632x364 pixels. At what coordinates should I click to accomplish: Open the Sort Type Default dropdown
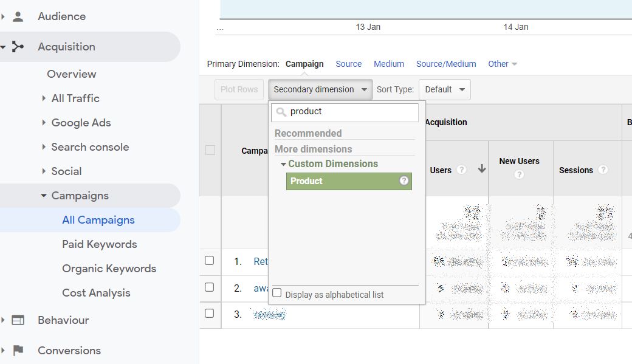(x=444, y=89)
